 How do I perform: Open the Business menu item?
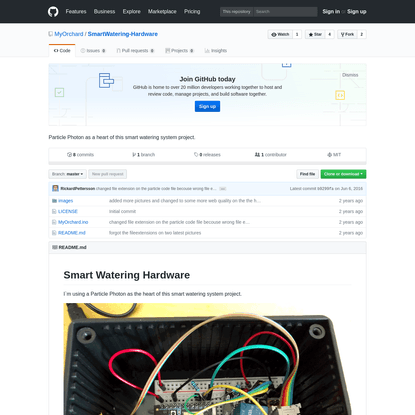coord(104,12)
